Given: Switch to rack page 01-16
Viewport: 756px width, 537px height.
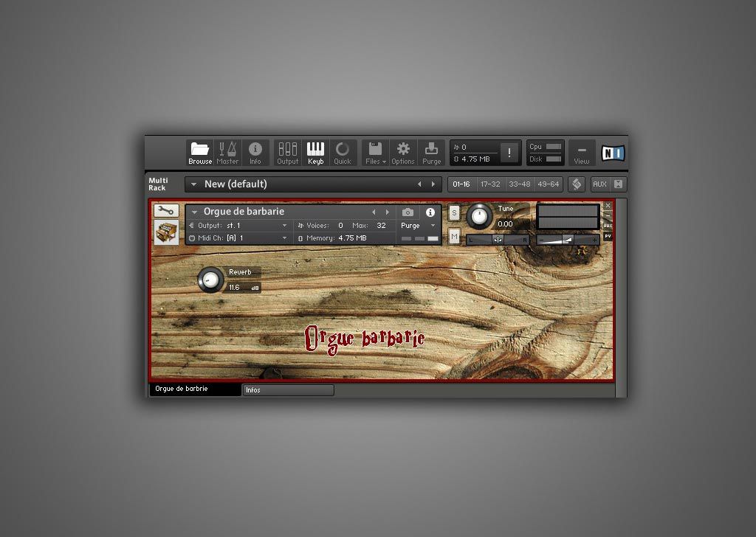Looking at the screenshot, I should point(461,184).
